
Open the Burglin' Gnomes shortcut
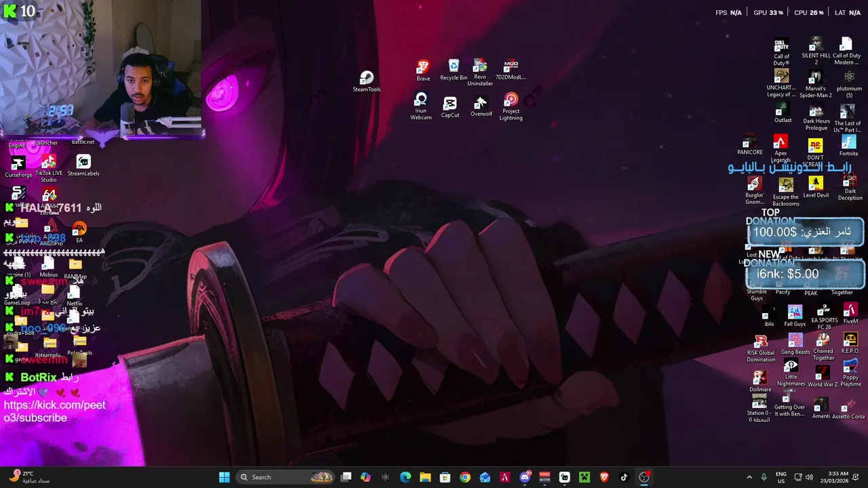pyautogui.click(x=754, y=191)
